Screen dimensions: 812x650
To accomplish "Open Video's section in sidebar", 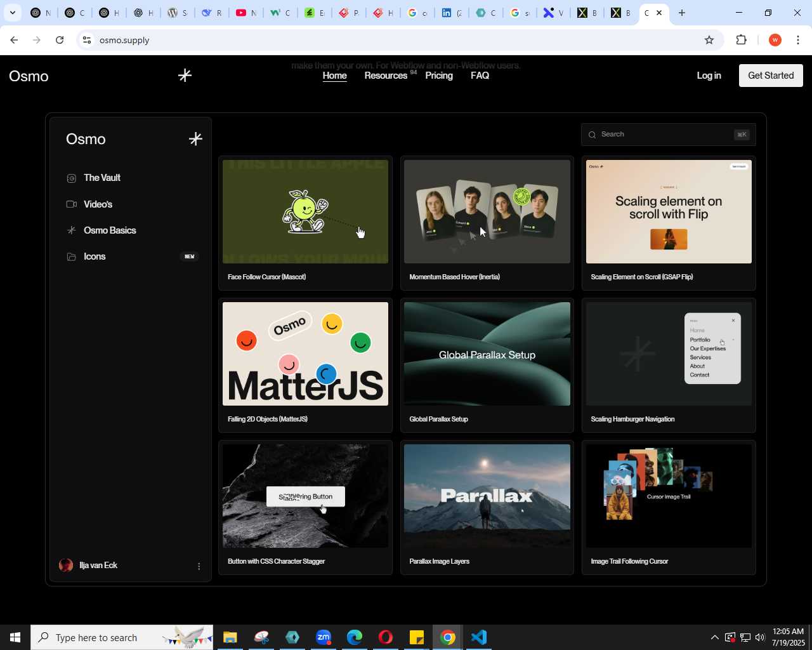I will coord(98,204).
